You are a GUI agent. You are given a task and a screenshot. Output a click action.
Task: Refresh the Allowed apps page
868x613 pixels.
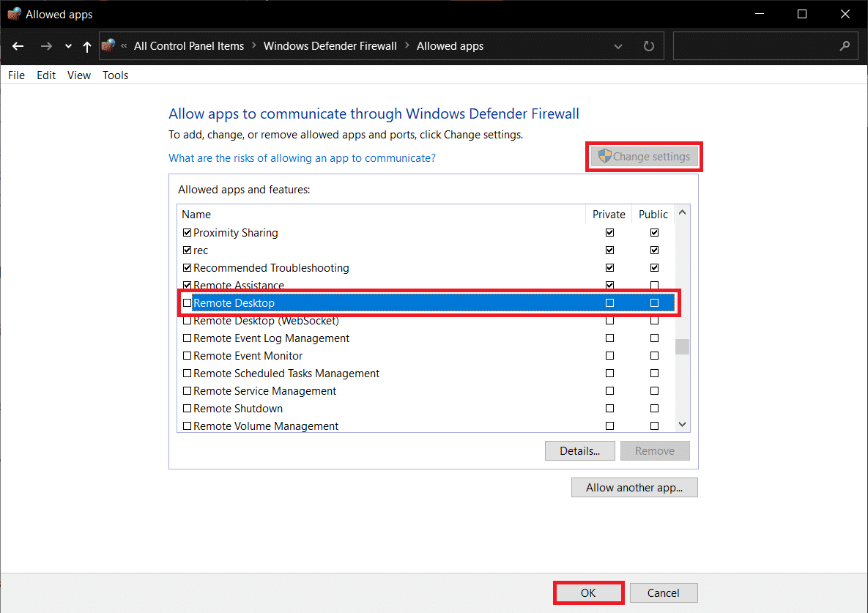[648, 46]
